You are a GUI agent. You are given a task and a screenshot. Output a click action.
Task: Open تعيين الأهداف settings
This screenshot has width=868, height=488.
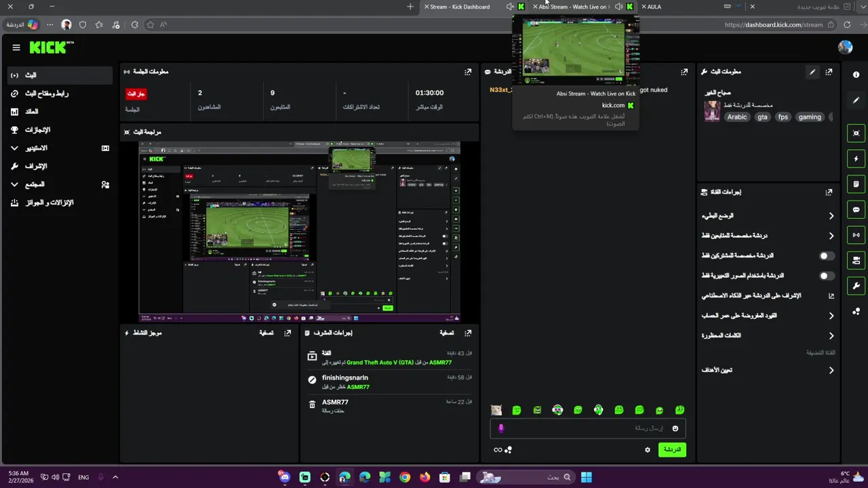768,370
